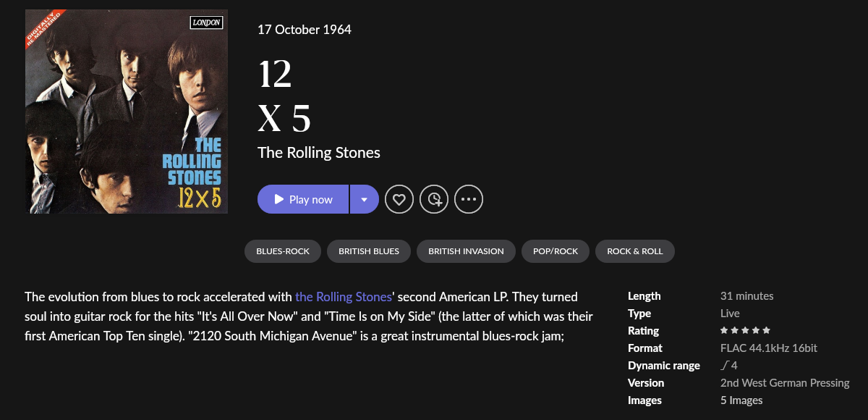Image resolution: width=868 pixels, height=420 pixels.
Task: Click the 17 October 1964 release date
Action: (x=305, y=30)
